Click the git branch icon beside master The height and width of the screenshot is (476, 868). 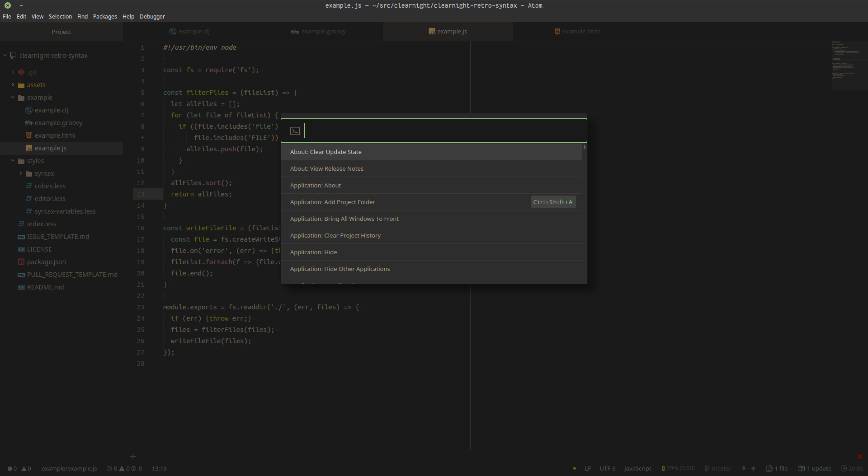coord(707,469)
